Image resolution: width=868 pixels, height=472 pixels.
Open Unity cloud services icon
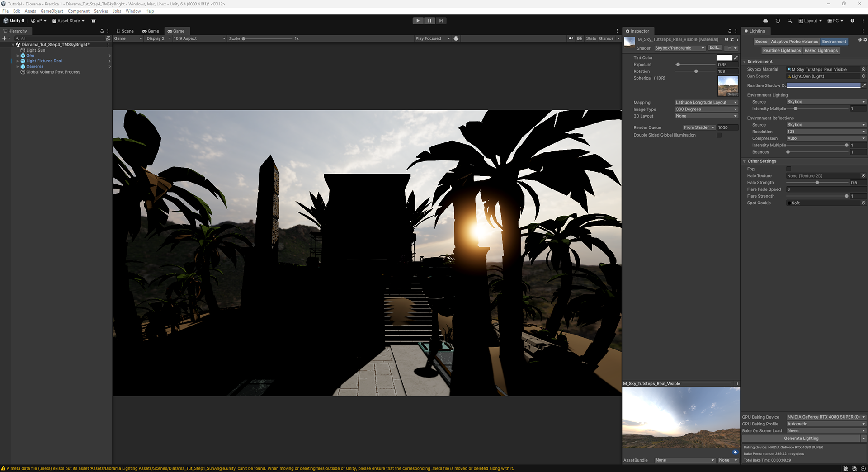click(765, 21)
